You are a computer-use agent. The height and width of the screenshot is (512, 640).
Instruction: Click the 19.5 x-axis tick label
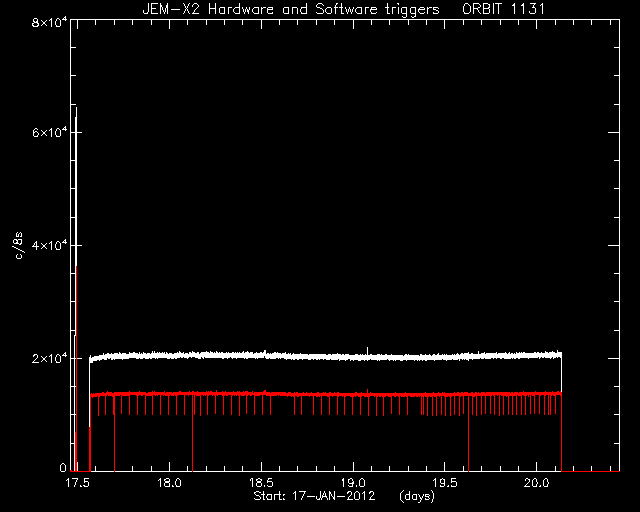[x=445, y=483]
